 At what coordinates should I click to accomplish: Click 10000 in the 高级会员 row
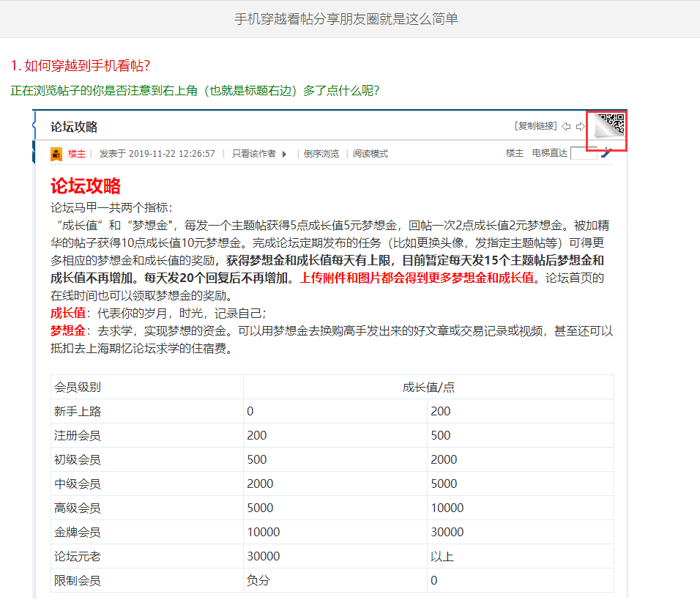(x=447, y=508)
